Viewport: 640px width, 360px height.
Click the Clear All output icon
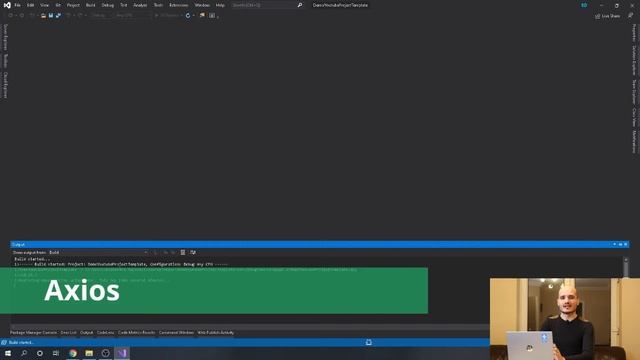coord(183,253)
